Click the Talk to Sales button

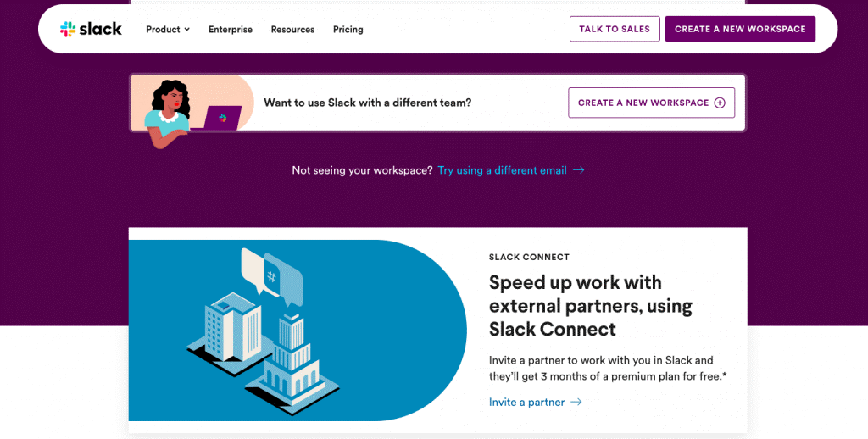pyautogui.click(x=615, y=29)
